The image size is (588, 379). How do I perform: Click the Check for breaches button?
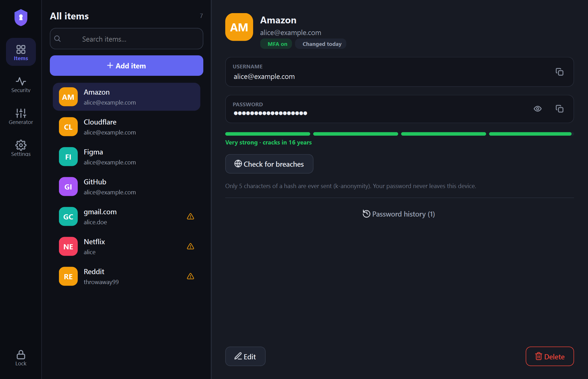(x=269, y=164)
